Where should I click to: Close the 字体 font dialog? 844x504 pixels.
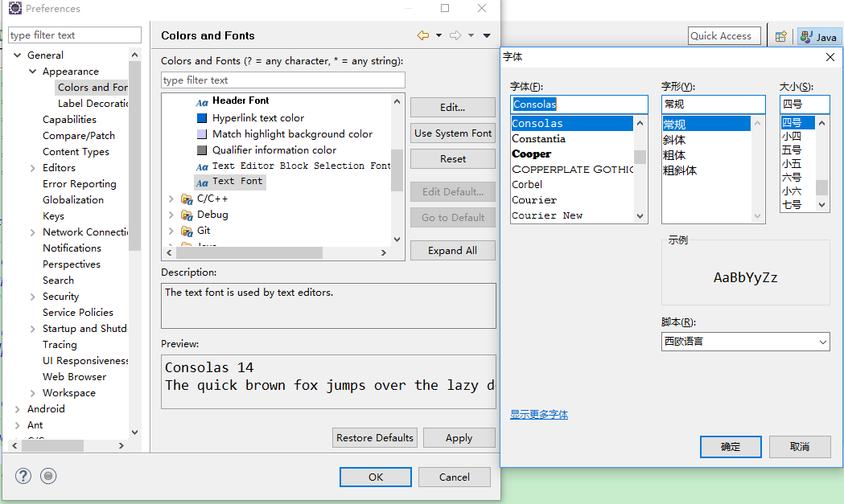(x=830, y=57)
